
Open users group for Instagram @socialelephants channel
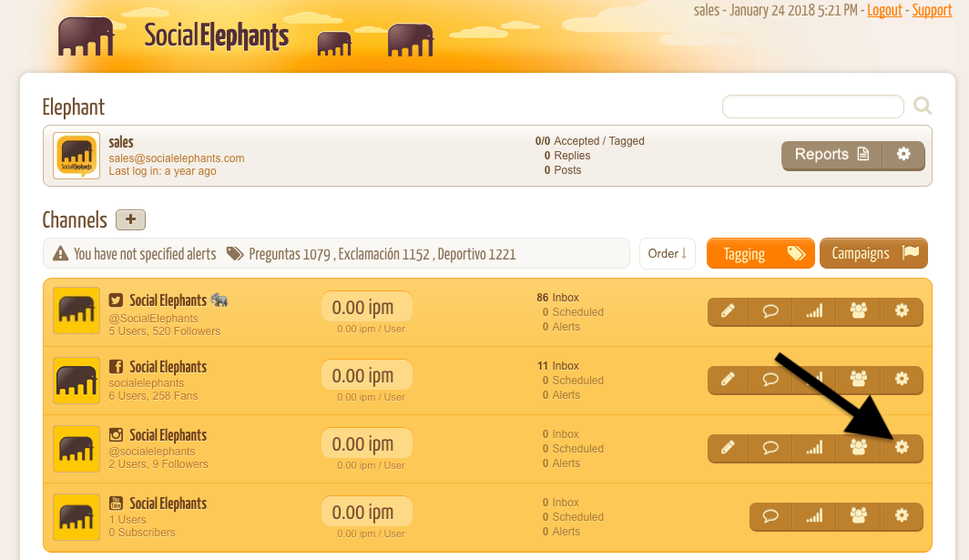point(858,447)
